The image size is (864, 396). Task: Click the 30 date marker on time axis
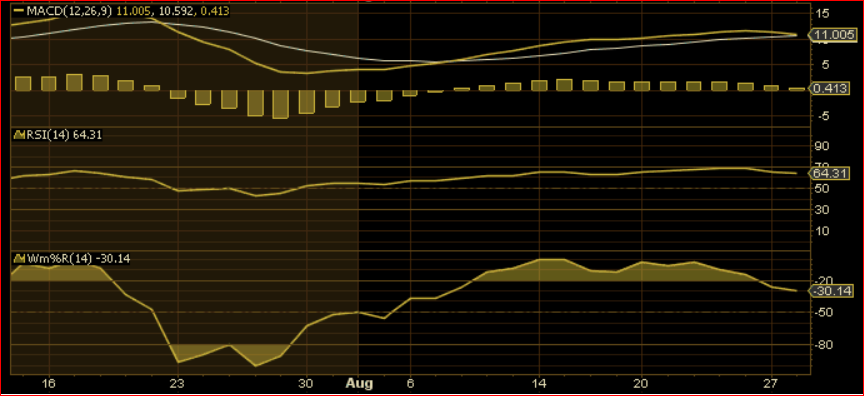coord(307,383)
